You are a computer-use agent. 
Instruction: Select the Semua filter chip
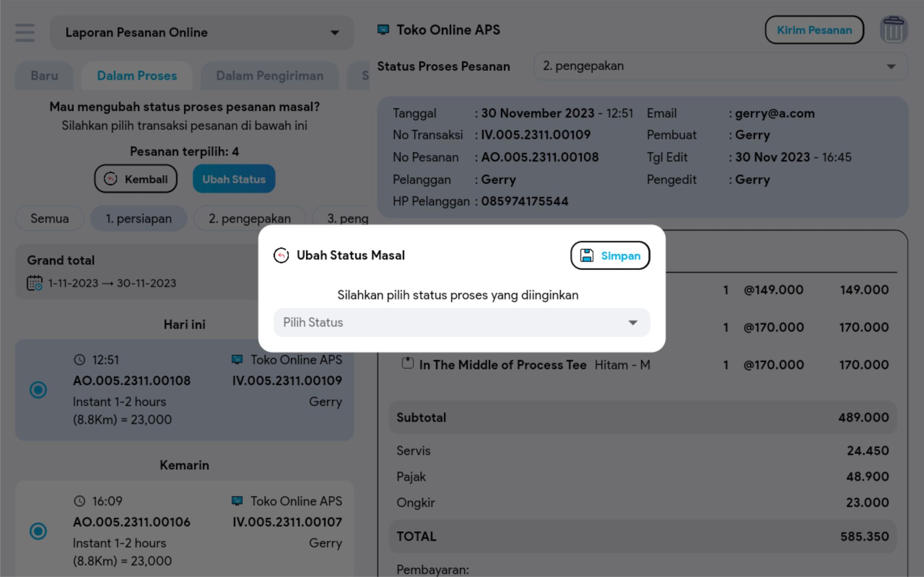pyautogui.click(x=50, y=218)
